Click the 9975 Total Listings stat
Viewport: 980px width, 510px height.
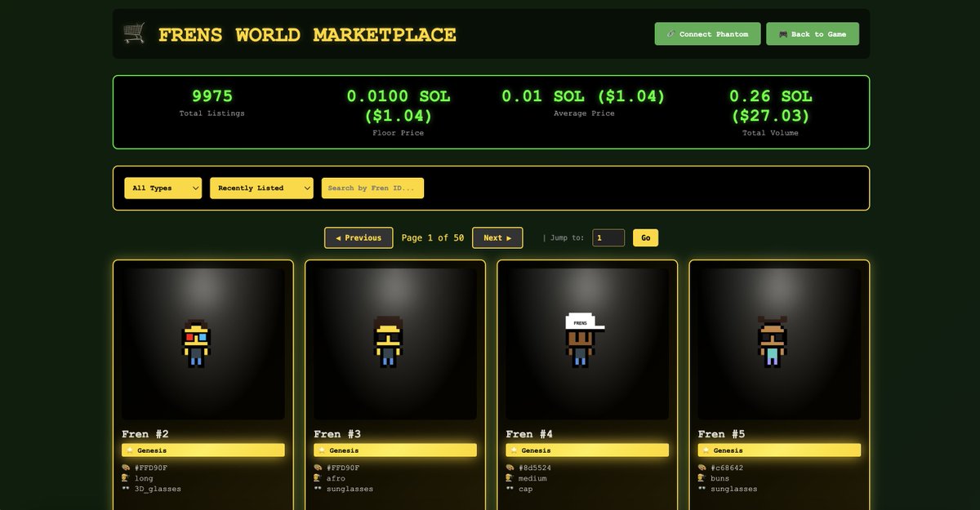click(212, 96)
